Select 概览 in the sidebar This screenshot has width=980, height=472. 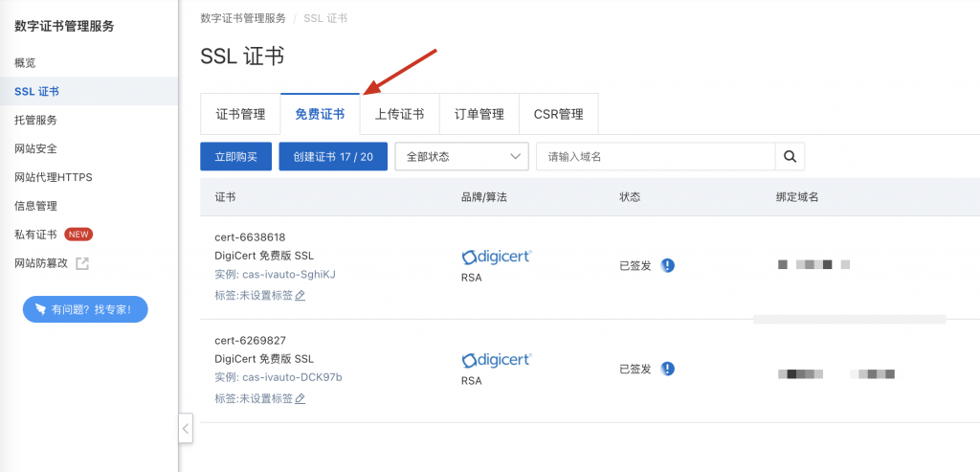coord(26,63)
